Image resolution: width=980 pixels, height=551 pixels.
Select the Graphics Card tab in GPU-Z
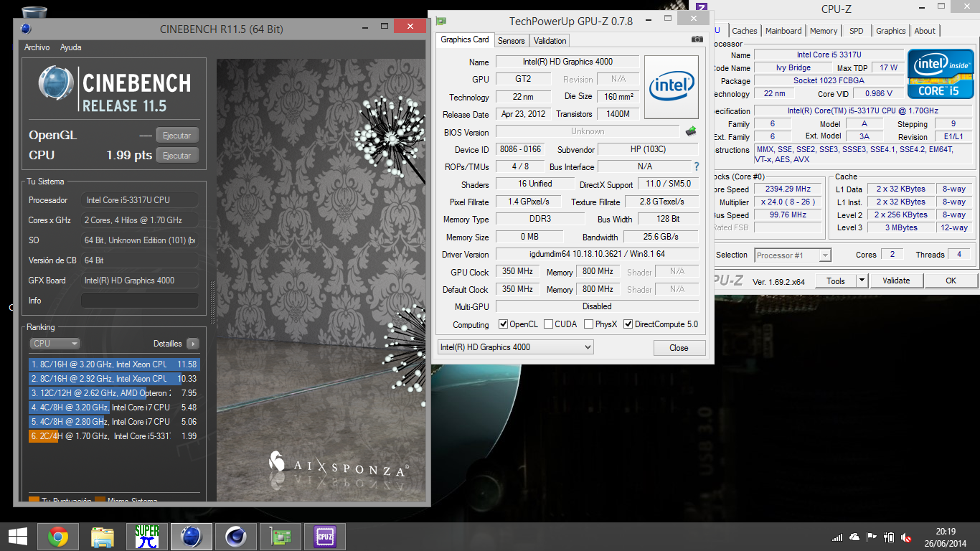click(465, 40)
